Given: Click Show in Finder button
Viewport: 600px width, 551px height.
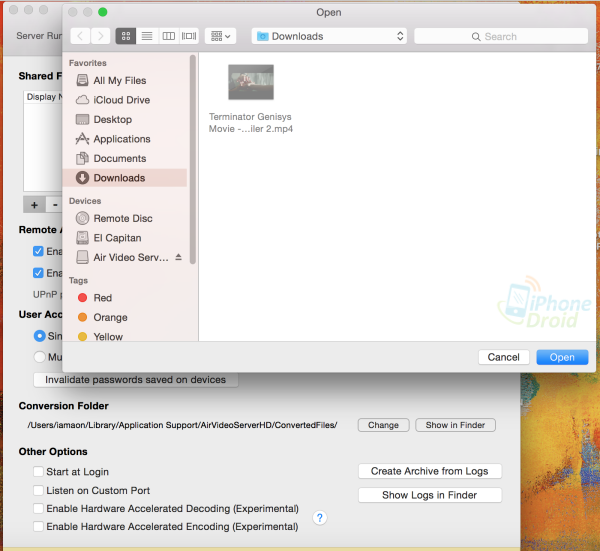Looking at the screenshot, I should pos(455,425).
